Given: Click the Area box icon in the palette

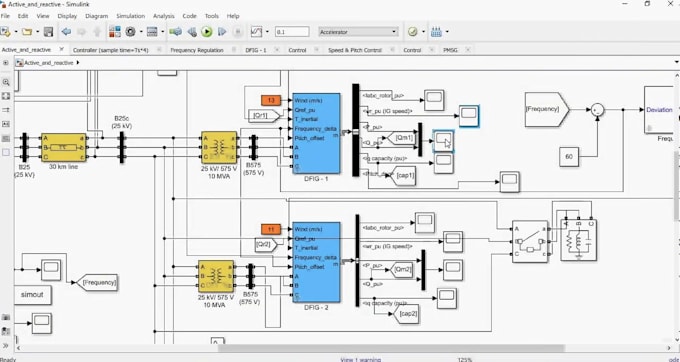Looking at the screenshot, I should coord(6,152).
